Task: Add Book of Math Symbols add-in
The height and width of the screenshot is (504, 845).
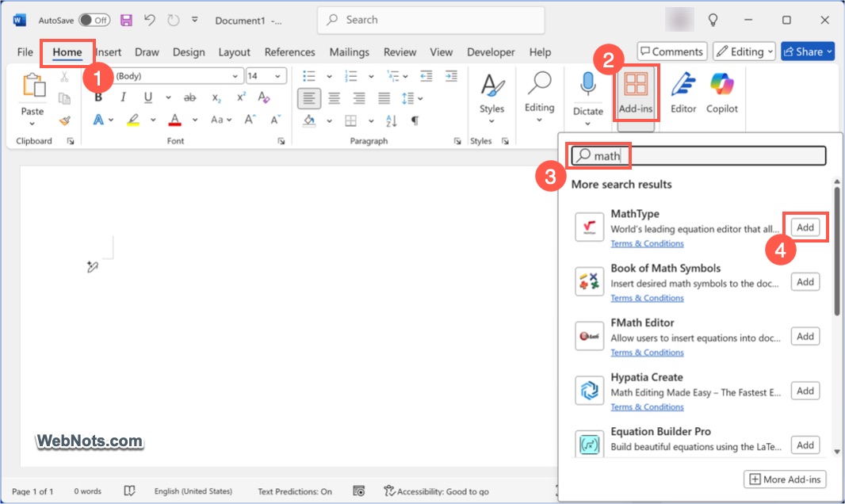Action: [x=805, y=281]
